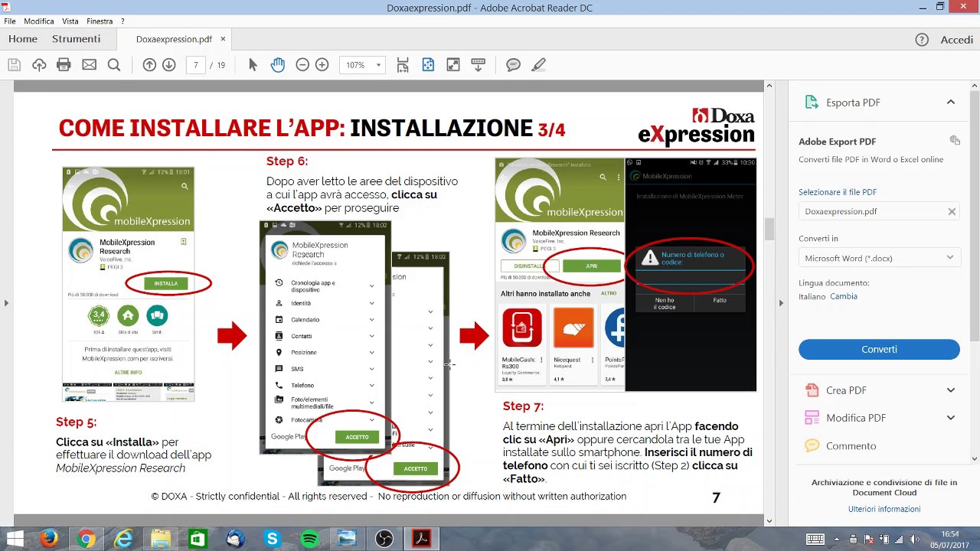Open the volume icon in system tray

coord(913,539)
